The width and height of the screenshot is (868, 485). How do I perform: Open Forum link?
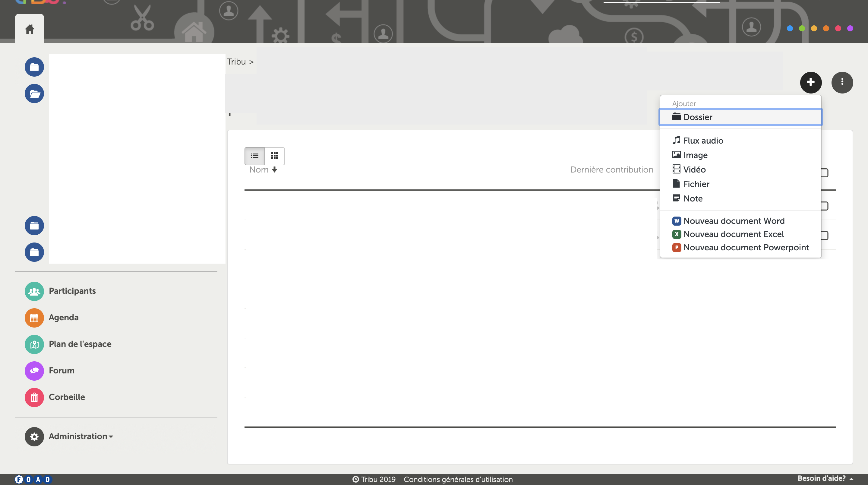click(62, 370)
